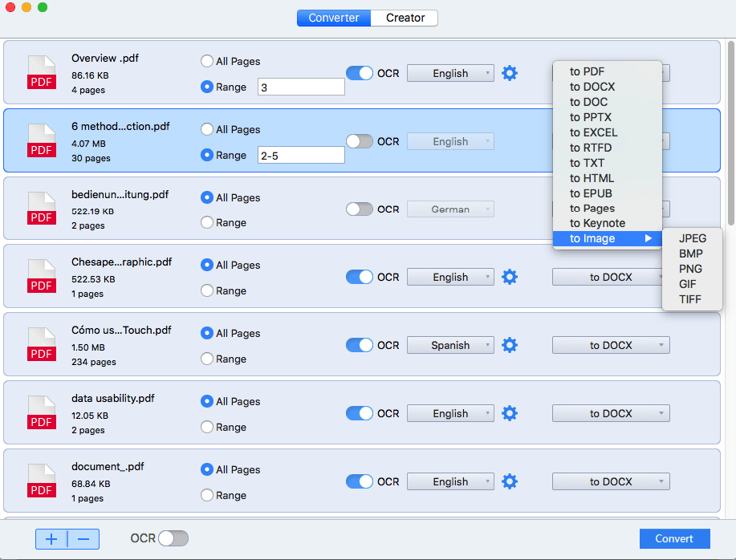Open the Spanish language dropdown
Screen dimensions: 736x560
[450, 345]
